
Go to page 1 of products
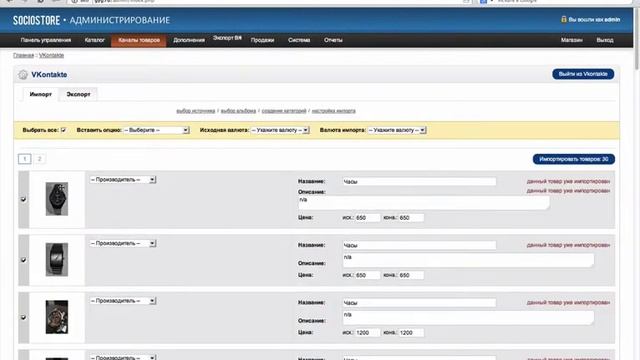24,159
